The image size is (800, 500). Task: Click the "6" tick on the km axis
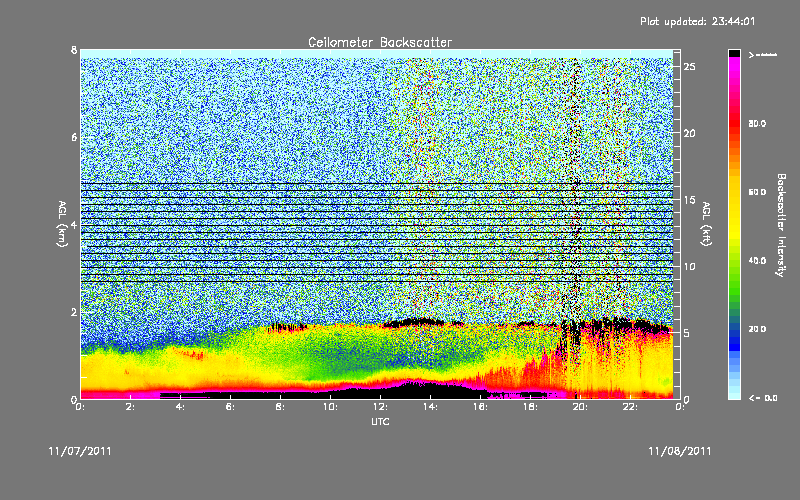[x=74, y=137]
